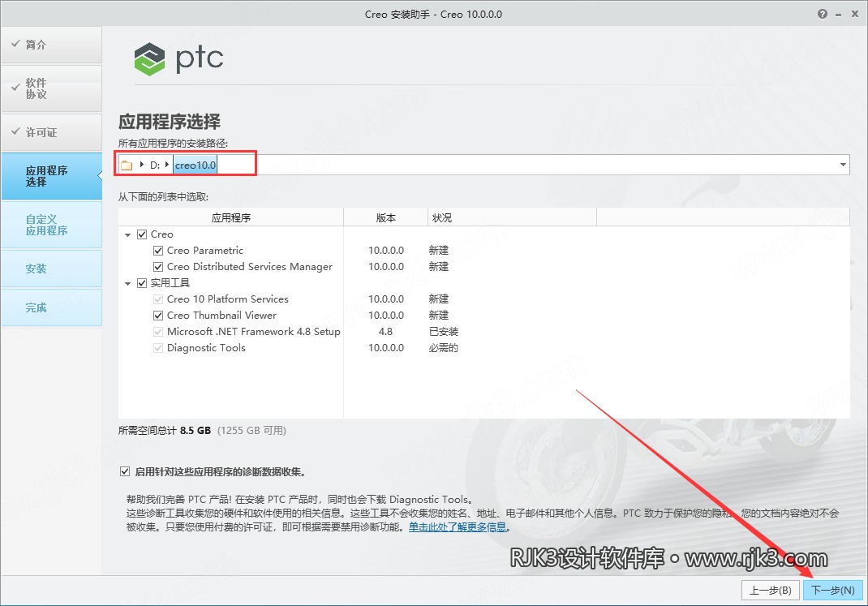
Task: Click the 8.5 GB required space text
Action: [x=196, y=431]
